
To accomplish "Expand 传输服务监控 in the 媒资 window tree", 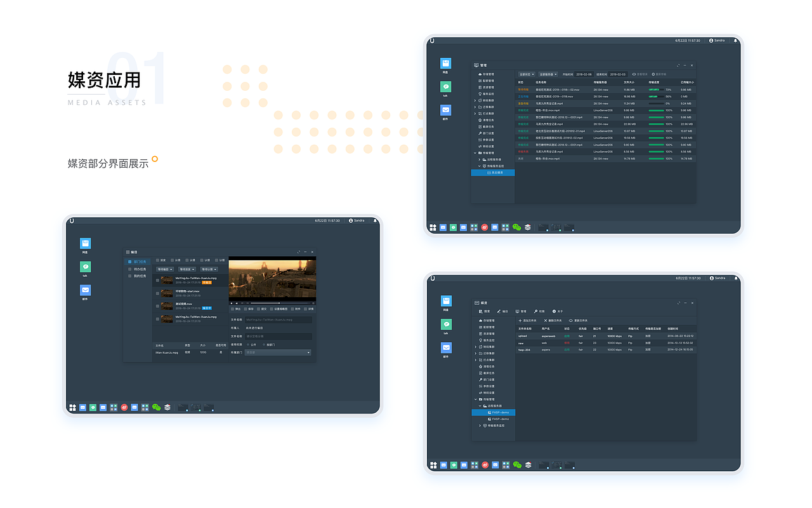I will tap(480, 425).
